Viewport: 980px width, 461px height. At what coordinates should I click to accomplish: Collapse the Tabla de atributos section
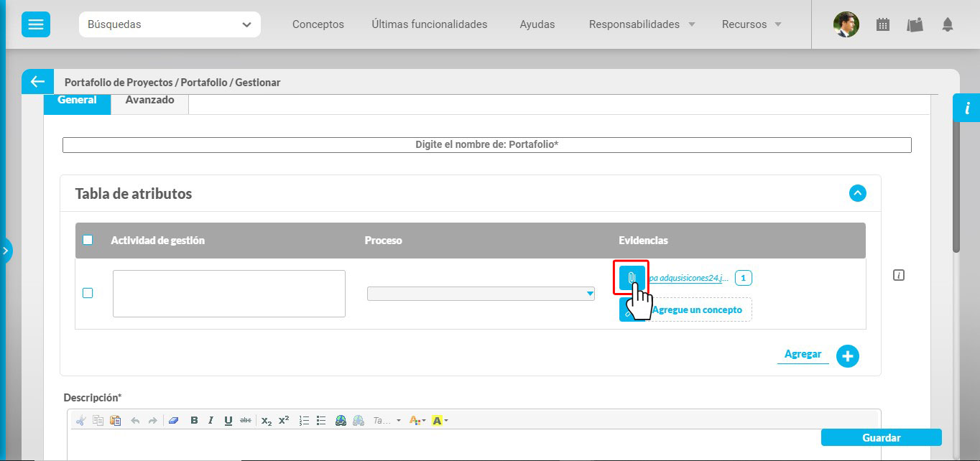pyautogui.click(x=857, y=193)
